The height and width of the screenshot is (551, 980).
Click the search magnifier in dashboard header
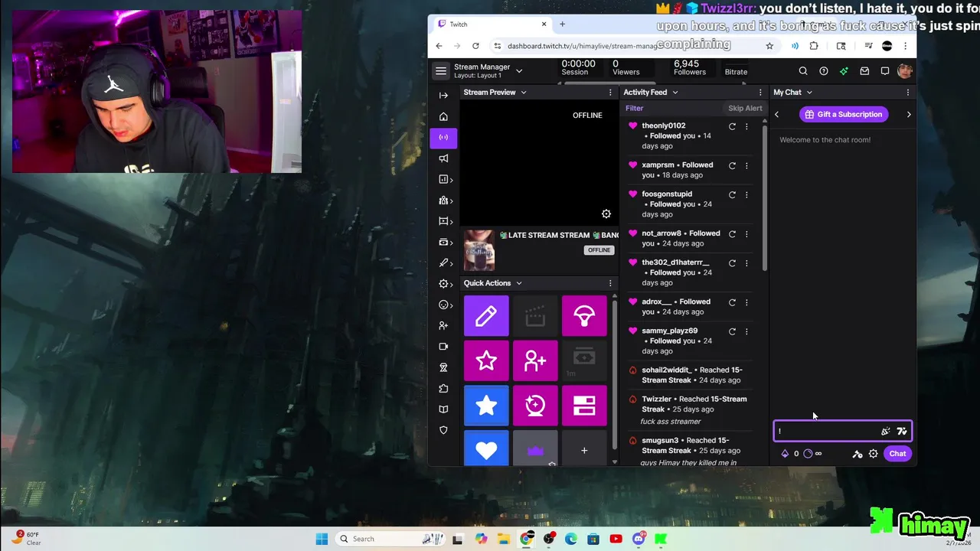click(803, 71)
